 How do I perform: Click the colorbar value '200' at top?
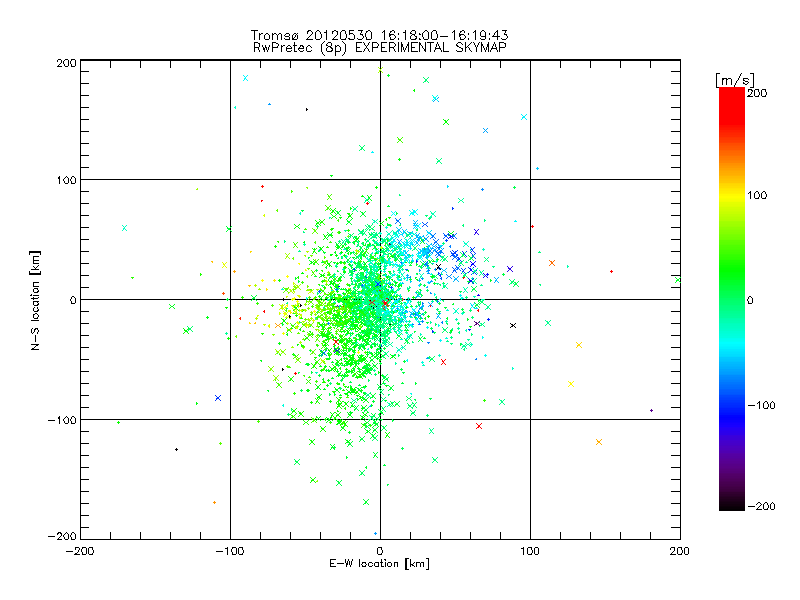pyautogui.click(x=757, y=93)
